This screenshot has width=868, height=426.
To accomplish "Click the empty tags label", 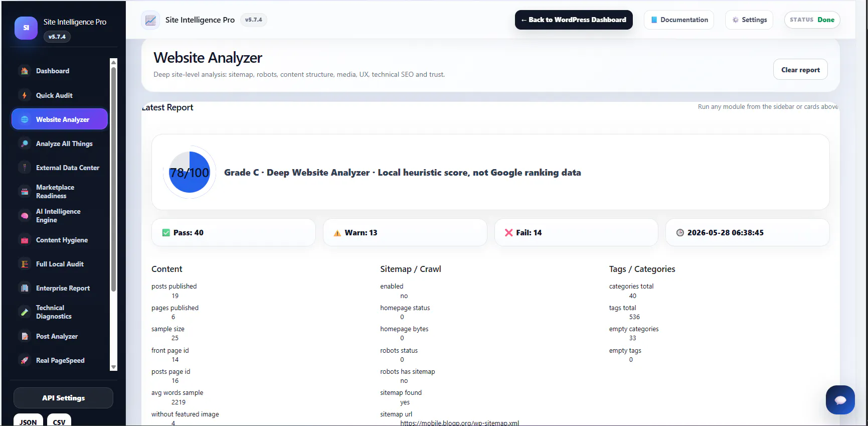I will click(x=625, y=351).
